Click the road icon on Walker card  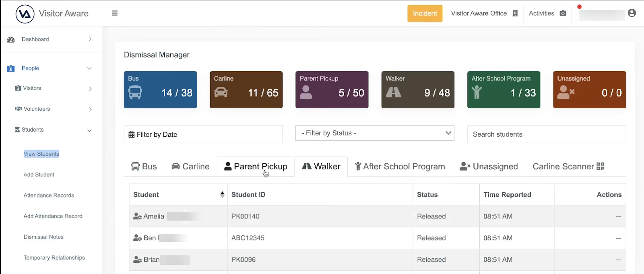click(393, 93)
